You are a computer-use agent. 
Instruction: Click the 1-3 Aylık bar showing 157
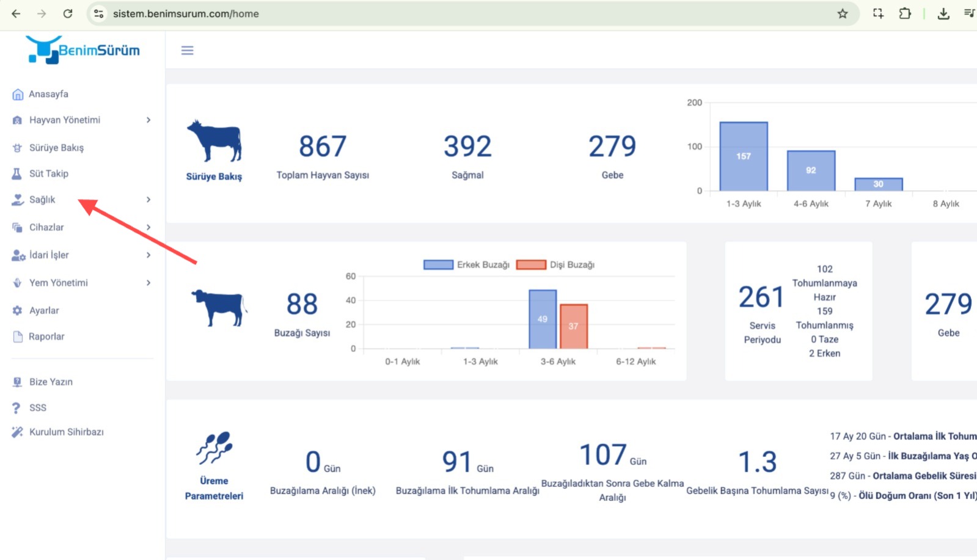coord(743,156)
